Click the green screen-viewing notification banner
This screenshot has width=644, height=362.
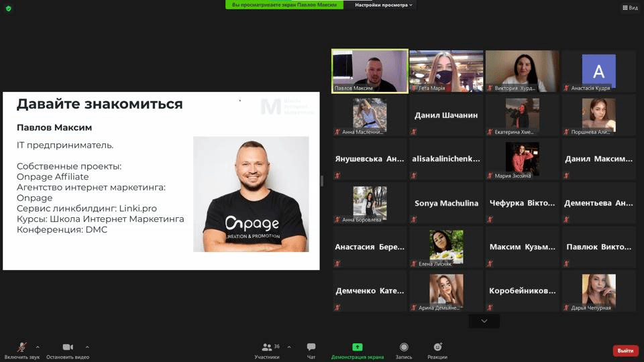click(x=284, y=5)
